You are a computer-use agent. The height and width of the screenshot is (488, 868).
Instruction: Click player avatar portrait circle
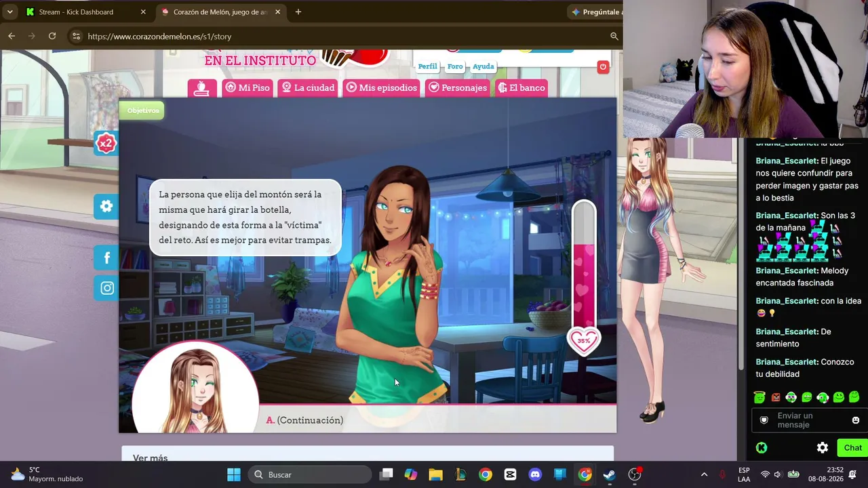click(x=195, y=387)
